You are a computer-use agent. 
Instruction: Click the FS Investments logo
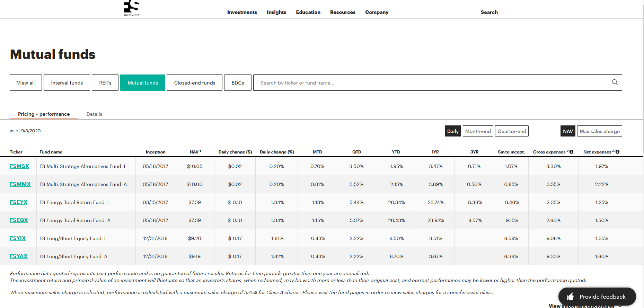click(132, 8)
